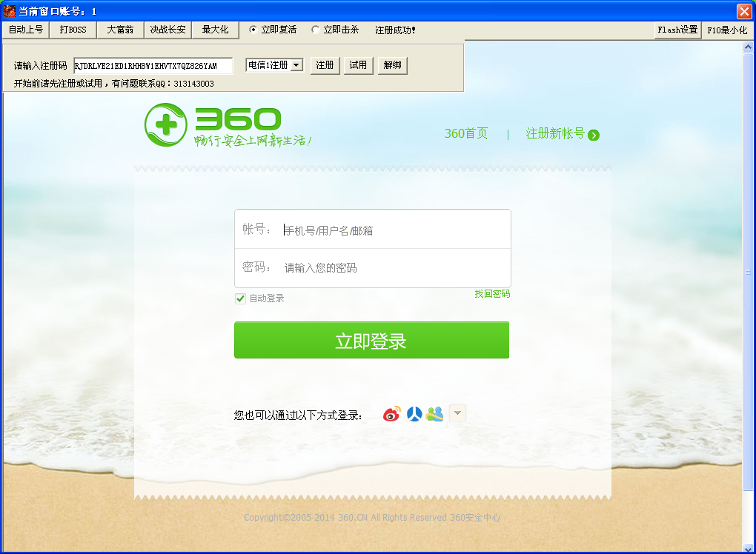Viewport: 756px width, 554px height.
Task: Click the green 立即登录 button
Action: [372, 340]
